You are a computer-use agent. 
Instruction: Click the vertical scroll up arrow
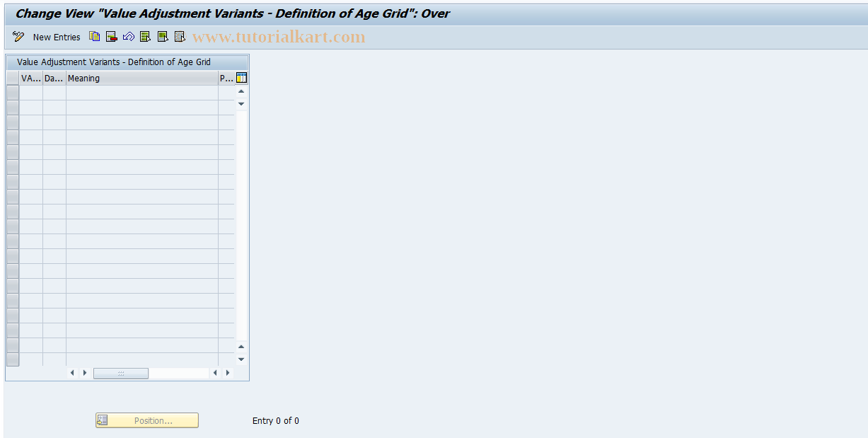point(241,91)
